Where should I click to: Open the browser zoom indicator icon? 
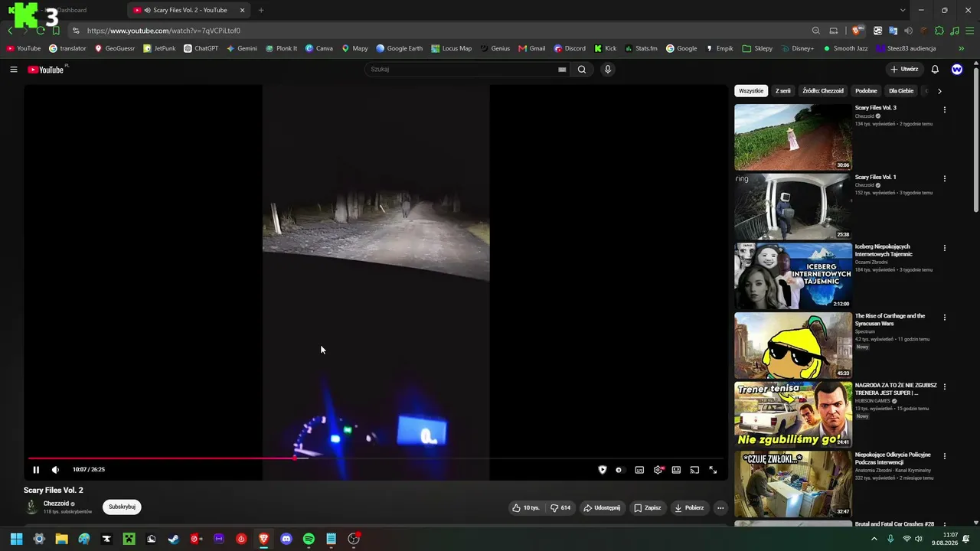pos(816,31)
